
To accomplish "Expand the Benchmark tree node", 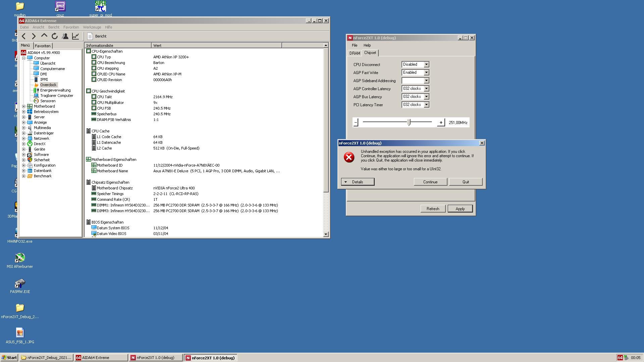I will (24, 176).
